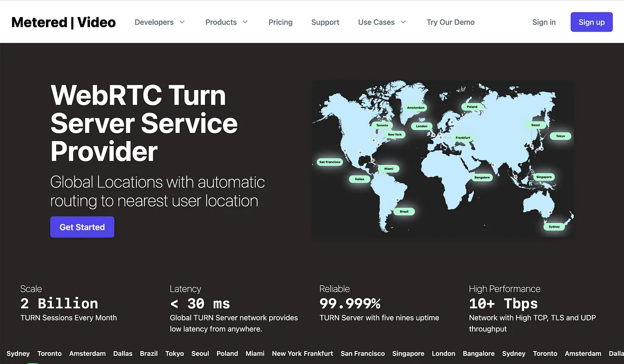This screenshot has width=624, height=364.
Task: Select the Bangalore map label
Action: [482, 177]
